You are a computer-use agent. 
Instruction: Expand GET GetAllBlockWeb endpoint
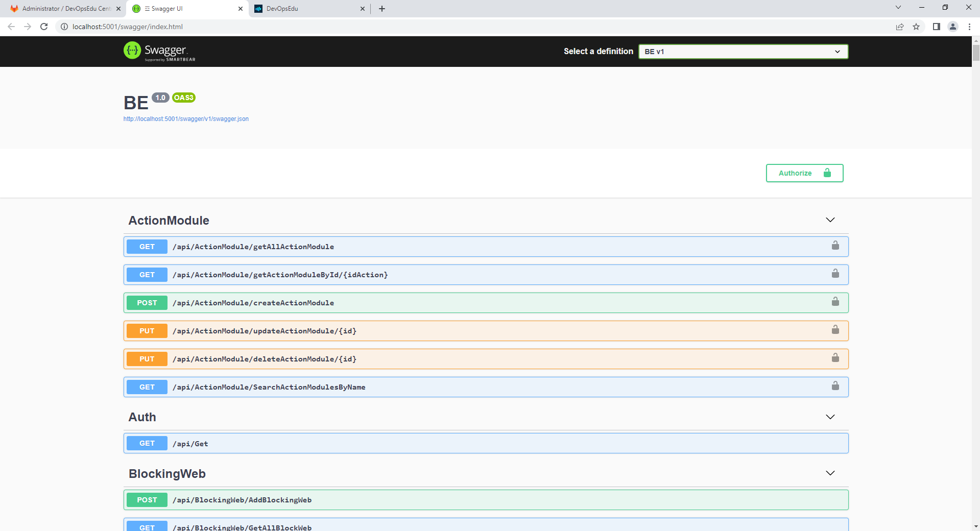[486, 525]
